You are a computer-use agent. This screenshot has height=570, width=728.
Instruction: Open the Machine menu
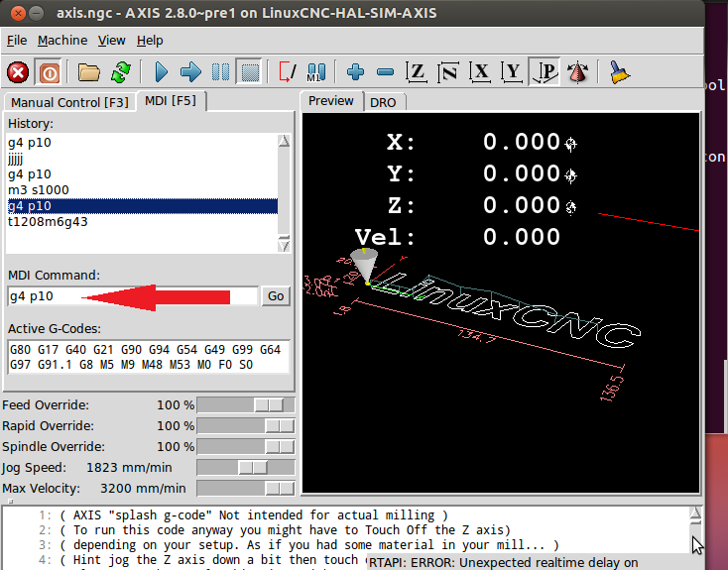click(62, 41)
